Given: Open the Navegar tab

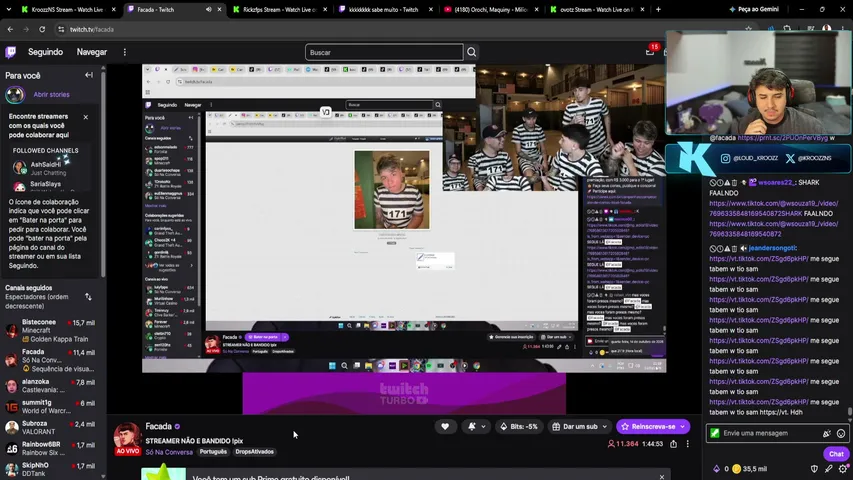Looking at the screenshot, I should point(91,52).
